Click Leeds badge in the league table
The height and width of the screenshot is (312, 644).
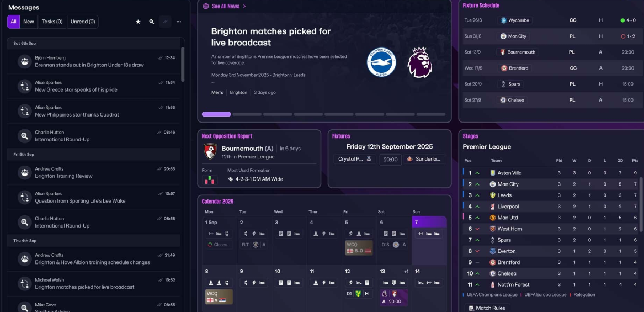(493, 195)
